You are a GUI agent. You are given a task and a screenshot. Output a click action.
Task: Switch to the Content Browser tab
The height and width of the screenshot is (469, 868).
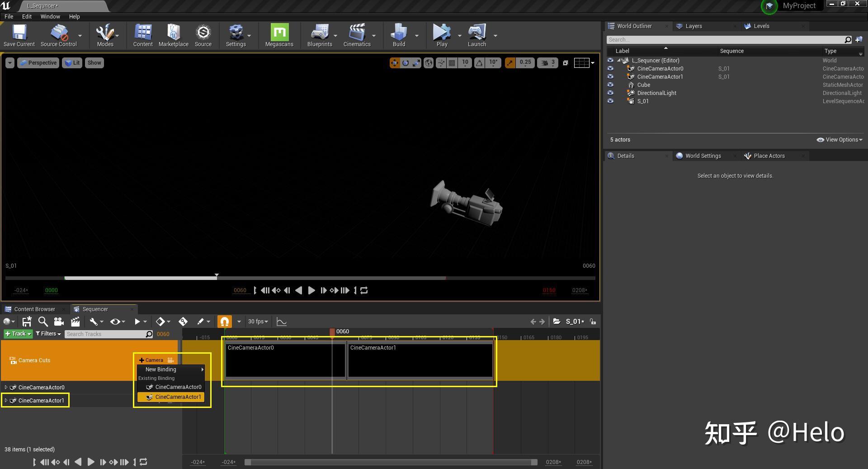tap(34, 309)
